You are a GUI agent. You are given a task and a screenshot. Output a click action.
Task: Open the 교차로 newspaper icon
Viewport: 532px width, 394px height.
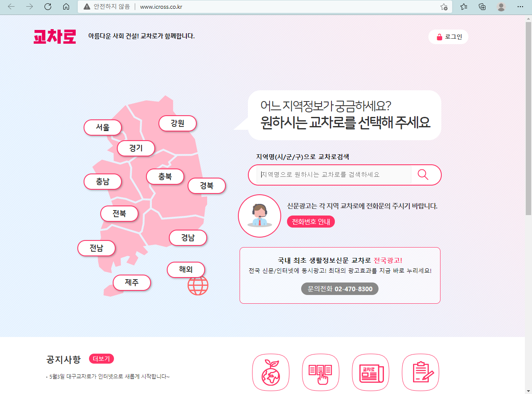371,372
